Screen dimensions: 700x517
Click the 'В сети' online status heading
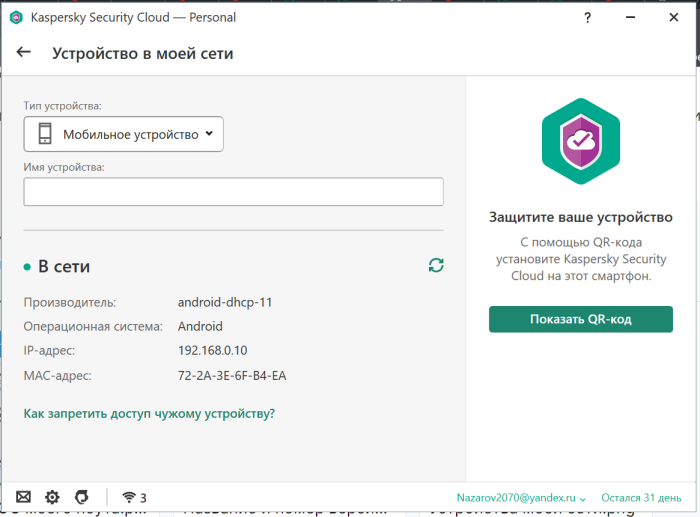tap(64, 267)
